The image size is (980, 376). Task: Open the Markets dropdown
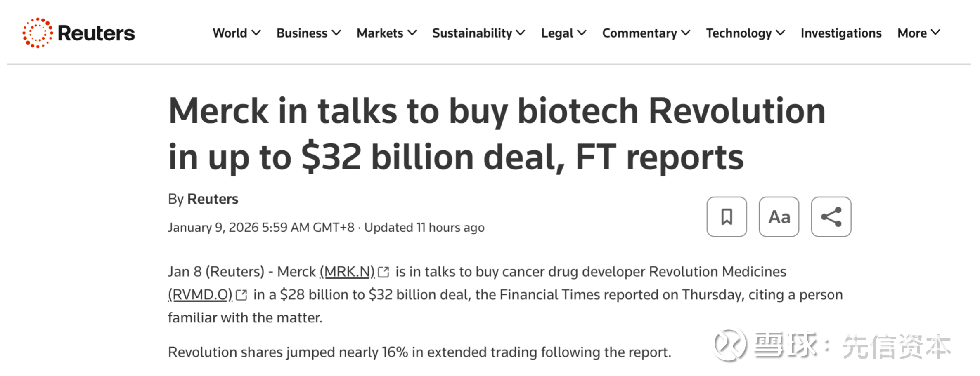point(386,33)
